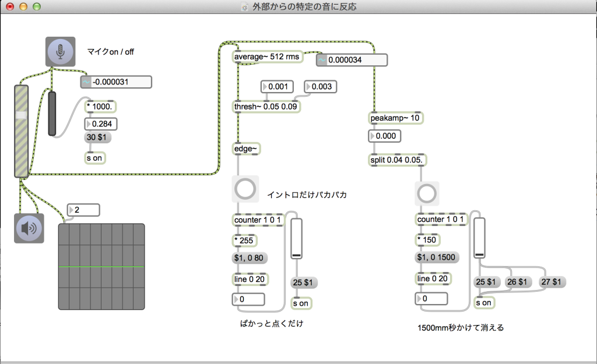Toggle the microphone on/off button

[x=60, y=51]
